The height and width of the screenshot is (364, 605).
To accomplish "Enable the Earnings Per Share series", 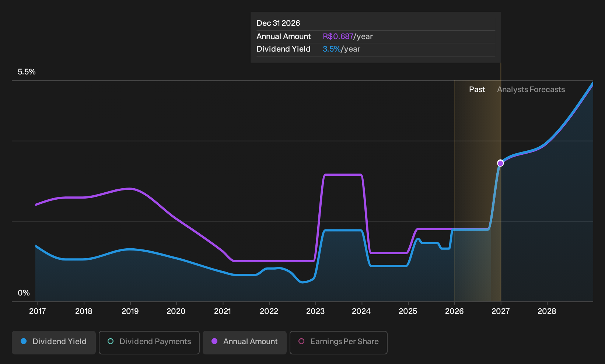I will click(339, 342).
